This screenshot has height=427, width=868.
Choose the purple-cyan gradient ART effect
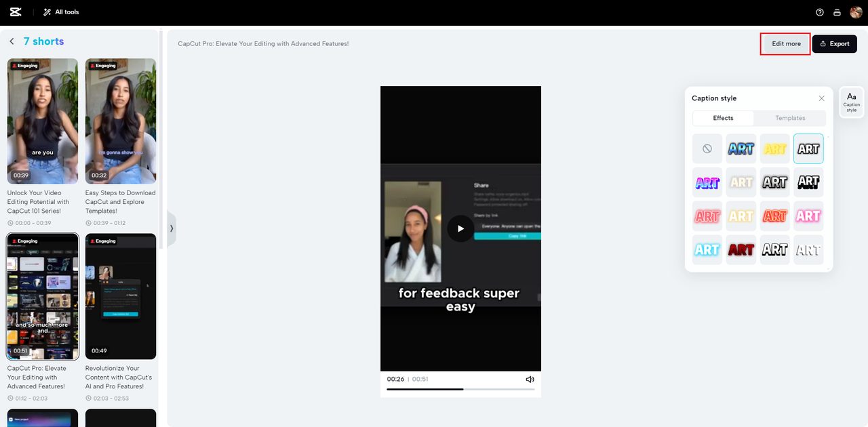click(707, 182)
